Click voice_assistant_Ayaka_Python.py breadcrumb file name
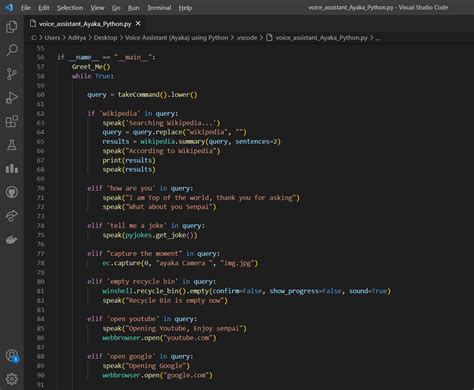Viewport: 474px width, 390px height. click(x=321, y=38)
